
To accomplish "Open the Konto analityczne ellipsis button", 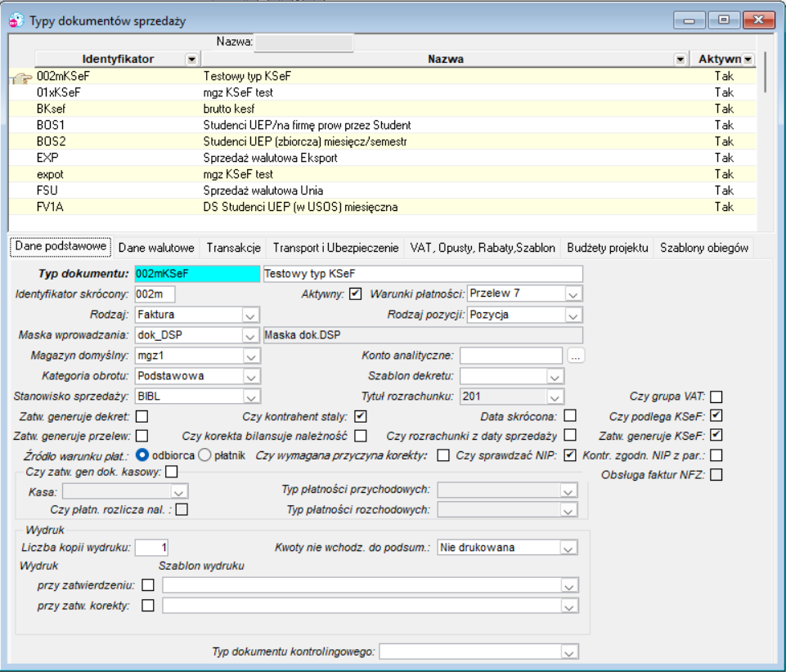I will pos(576,356).
